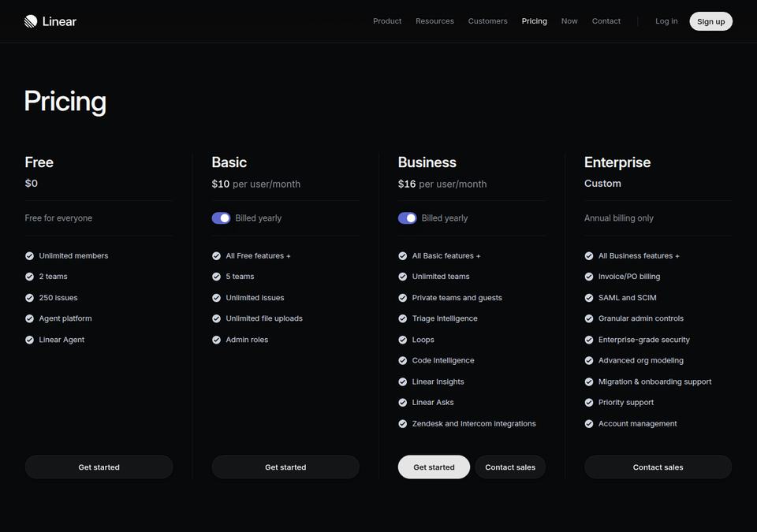Click the "Advanced org modeling" text
This screenshot has width=757, height=532.
click(641, 361)
